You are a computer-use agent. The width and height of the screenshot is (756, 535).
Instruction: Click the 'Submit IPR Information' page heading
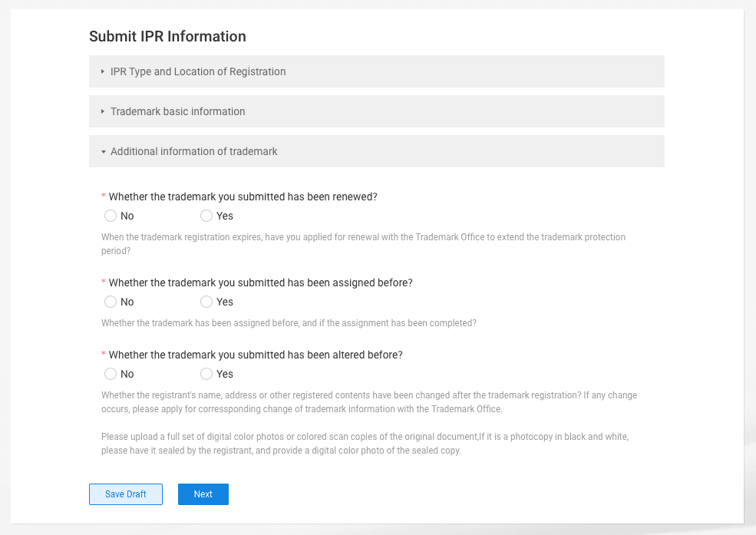(167, 36)
